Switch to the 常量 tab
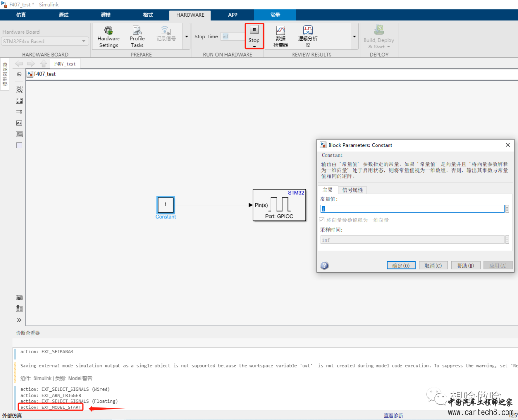This screenshot has width=518, height=420. [x=275, y=15]
